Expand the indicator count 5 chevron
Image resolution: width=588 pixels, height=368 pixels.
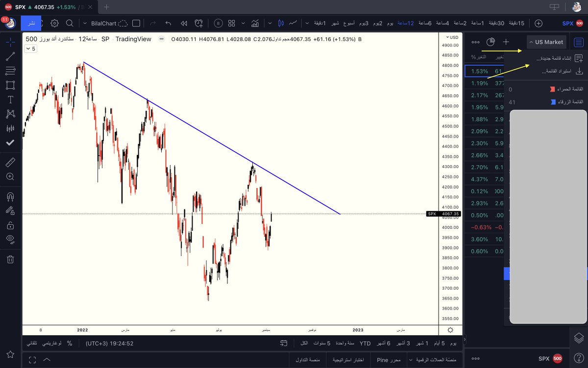pyautogui.click(x=30, y=49)
